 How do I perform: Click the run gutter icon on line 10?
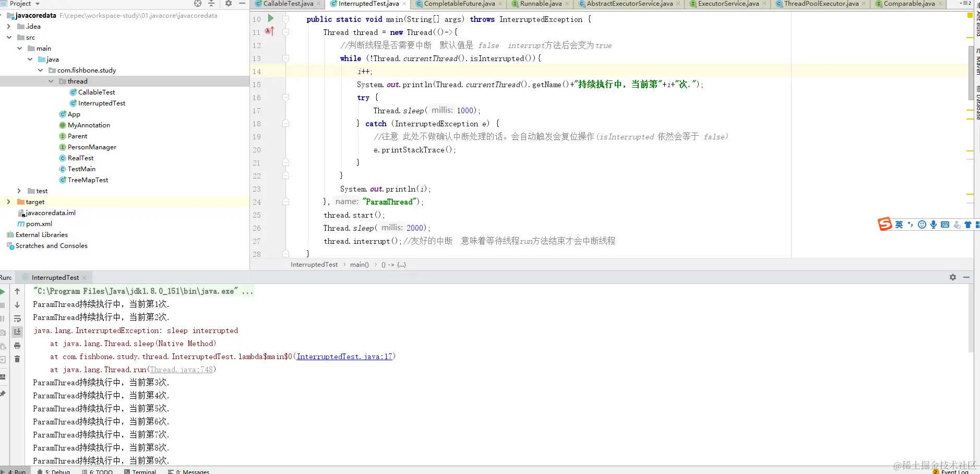pos(271,18)
